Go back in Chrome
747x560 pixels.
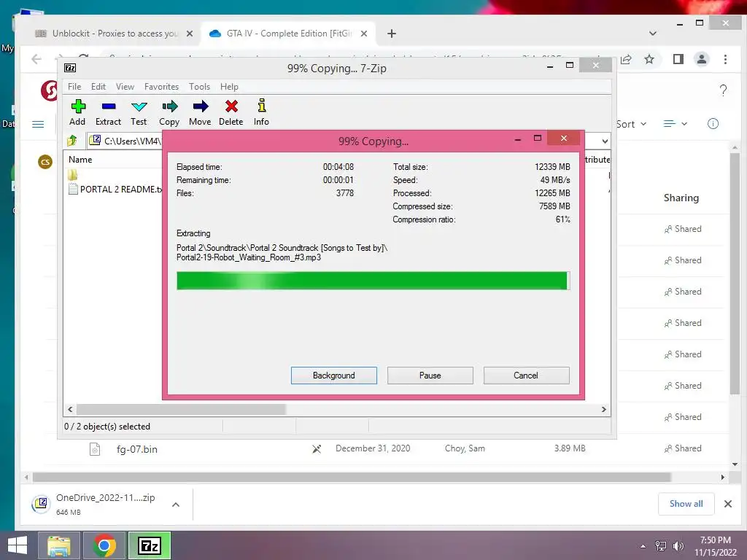pyautogui.click(x=36, y=59)
